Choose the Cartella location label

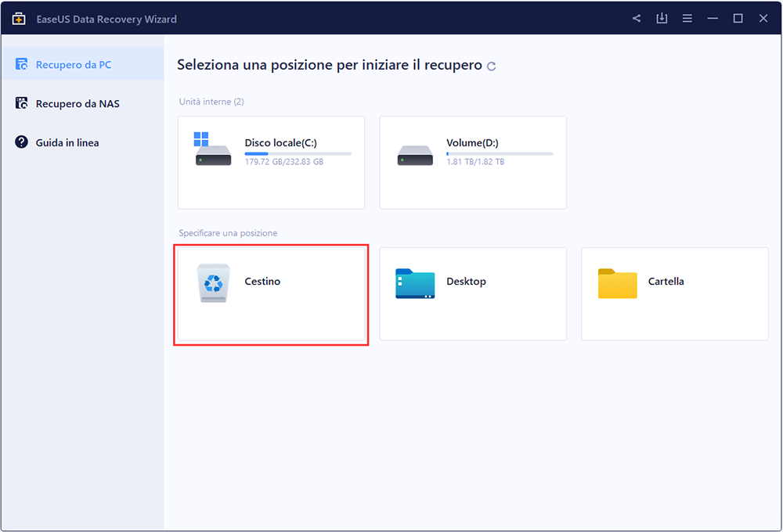tap(666, 282)
